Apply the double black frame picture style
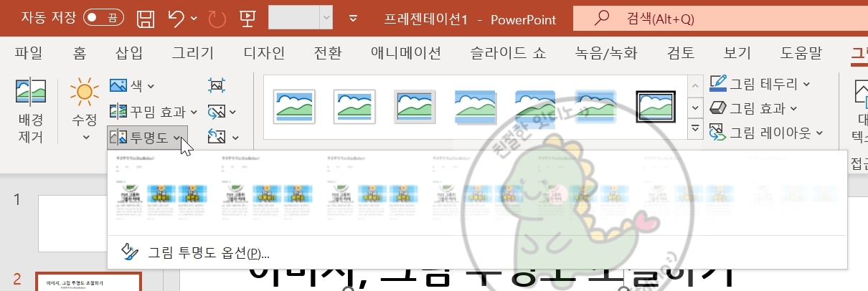This screenshot has width=868, height=291. click(x=656, y=106)
